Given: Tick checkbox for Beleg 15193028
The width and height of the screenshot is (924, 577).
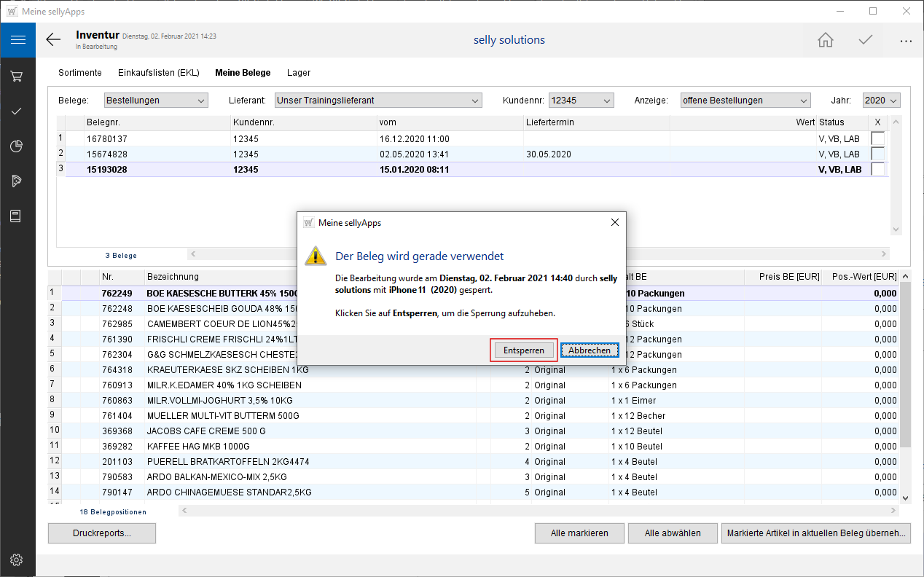Looking at the screenshot, I should (878, 169).
